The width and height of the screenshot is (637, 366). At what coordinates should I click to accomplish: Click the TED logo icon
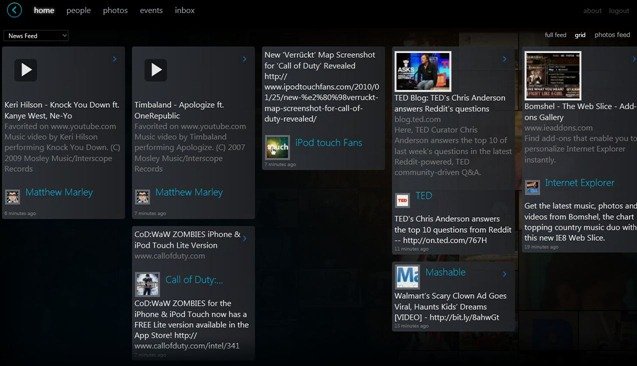pos(403,200)
